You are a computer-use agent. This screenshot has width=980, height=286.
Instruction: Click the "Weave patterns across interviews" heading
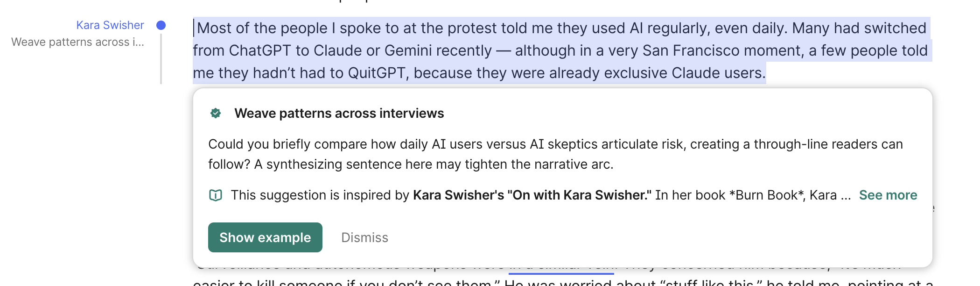(339, 113)
